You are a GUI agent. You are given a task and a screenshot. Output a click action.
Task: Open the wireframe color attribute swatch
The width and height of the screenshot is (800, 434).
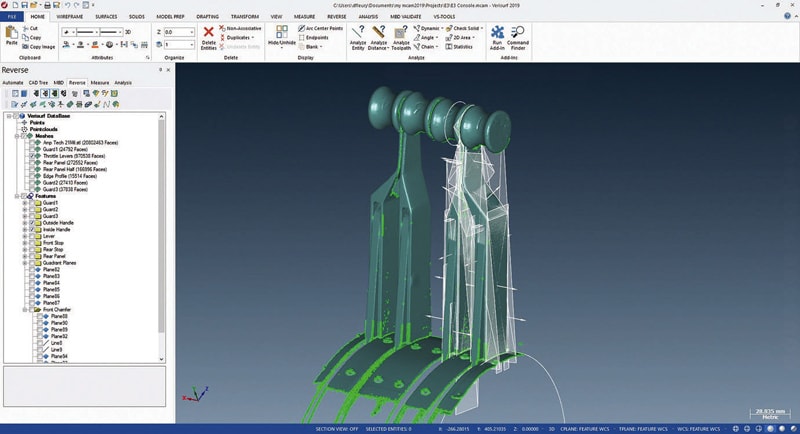67,45
